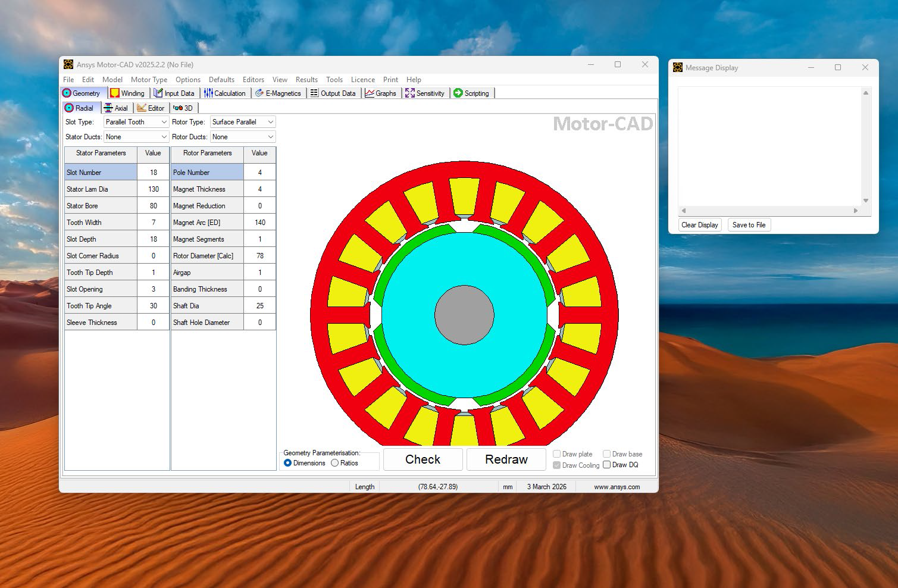The width and height of the screenshot is (898, 588).
Task: Select the Input Data tab icon
Action: click(x=158, y=93)
